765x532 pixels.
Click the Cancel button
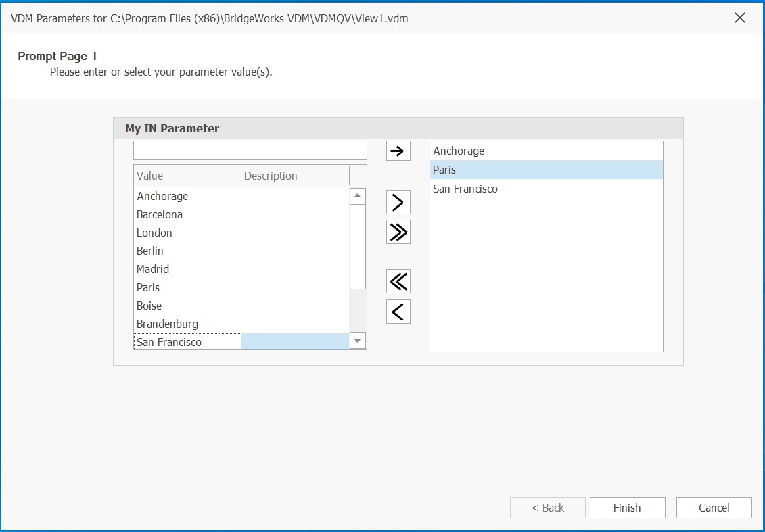pyautogui.click(x=714, y=508)
